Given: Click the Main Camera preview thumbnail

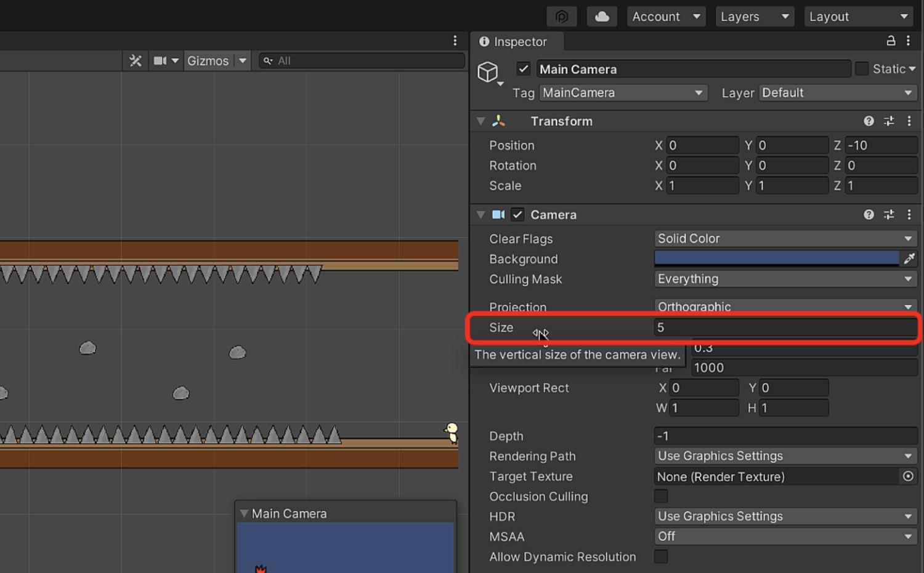Looking at the screenshot, I should (x=346, y=547).
